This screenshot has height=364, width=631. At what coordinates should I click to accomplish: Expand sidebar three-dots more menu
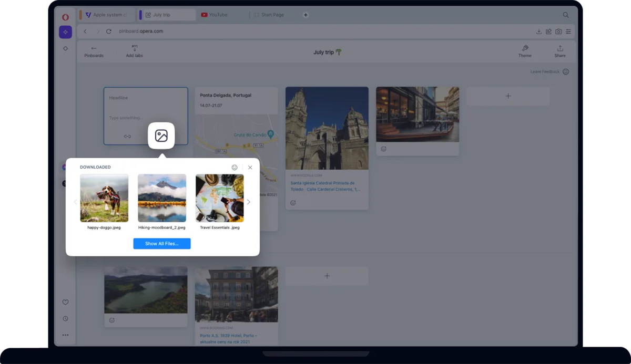point(65,335)
